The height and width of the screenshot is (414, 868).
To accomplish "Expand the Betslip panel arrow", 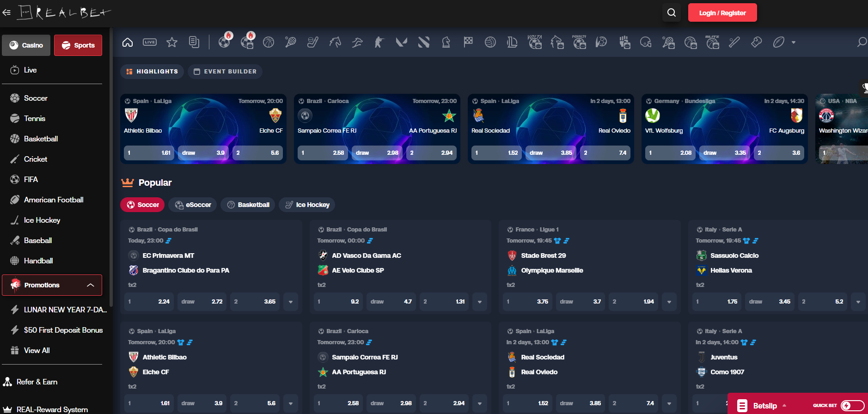I will pos(784,406).
